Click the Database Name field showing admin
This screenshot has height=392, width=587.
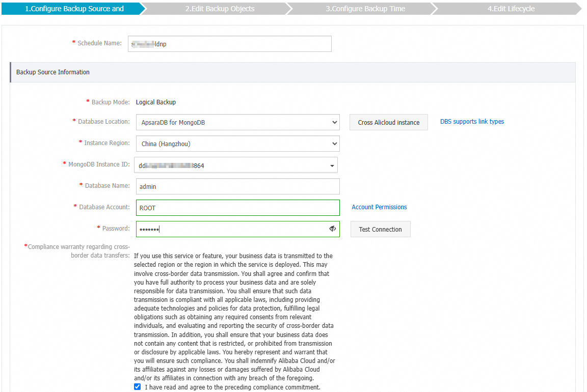[237, 186]
